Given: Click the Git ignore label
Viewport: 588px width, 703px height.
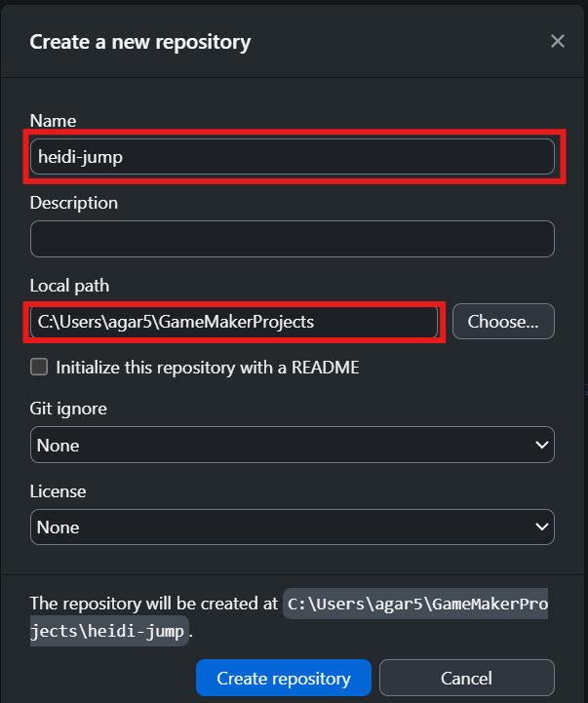Looking at the screenshot, I should (x=68, y=409).
